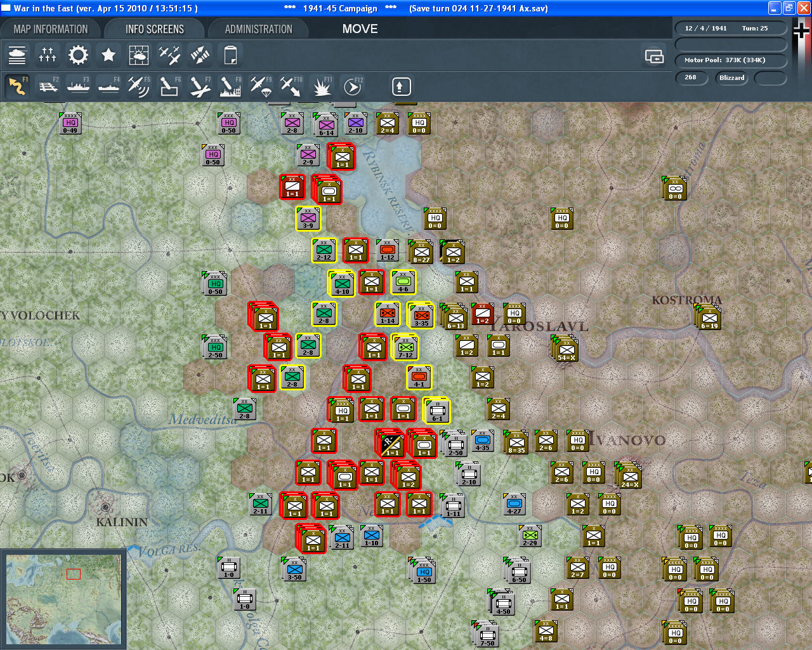Select the F7 bomb airfield icon
Screen dimensions: 812x650
[x=200, y=86]
